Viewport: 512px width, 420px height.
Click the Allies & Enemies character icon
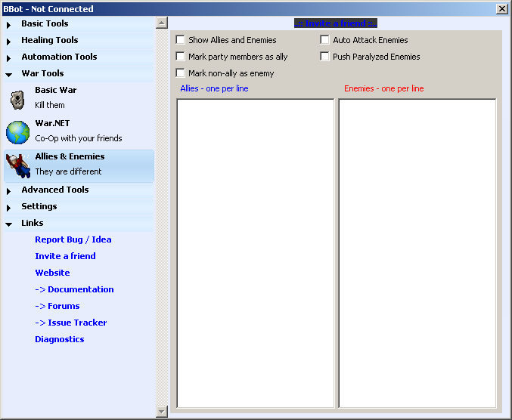18,165
